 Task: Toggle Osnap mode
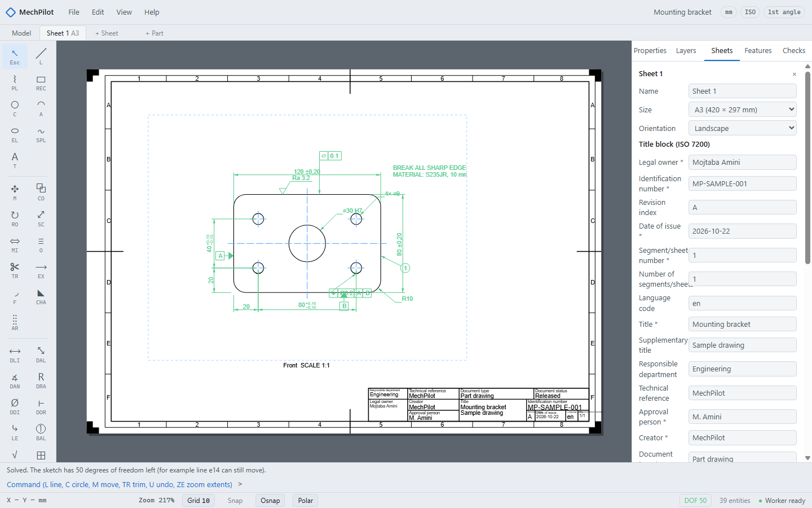point(270,501)
